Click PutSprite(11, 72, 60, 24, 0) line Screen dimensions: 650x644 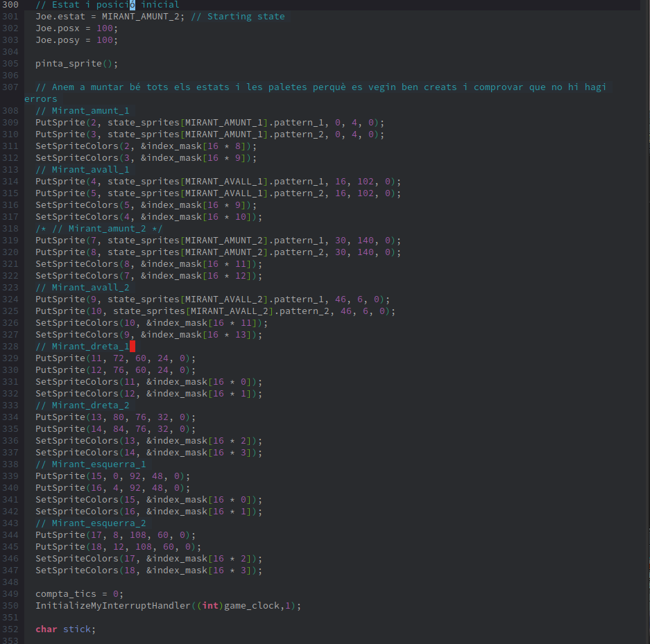coord(116,358)
